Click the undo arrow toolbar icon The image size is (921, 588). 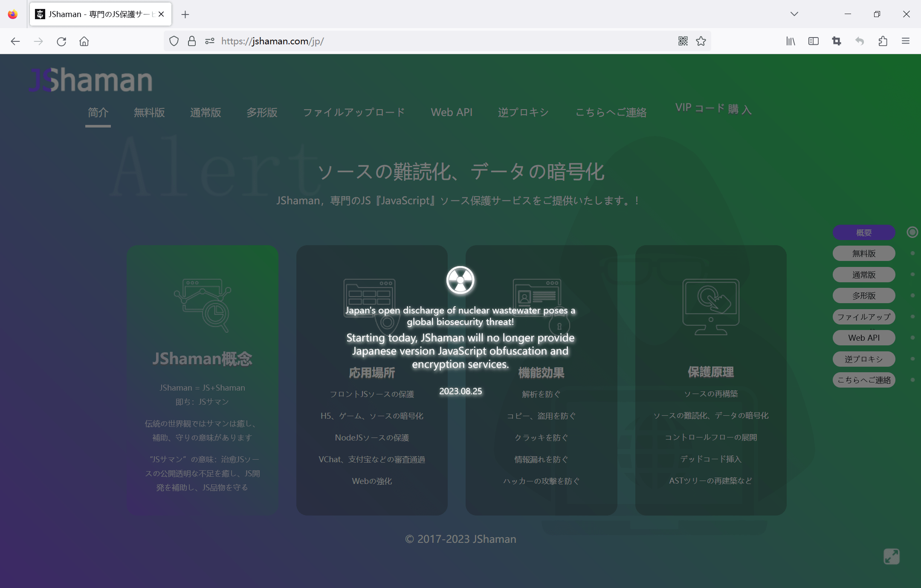click(860, 41)
